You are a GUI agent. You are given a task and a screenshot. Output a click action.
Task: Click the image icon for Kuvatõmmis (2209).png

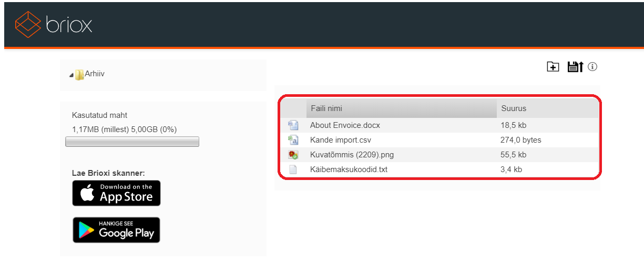(293, 155)
